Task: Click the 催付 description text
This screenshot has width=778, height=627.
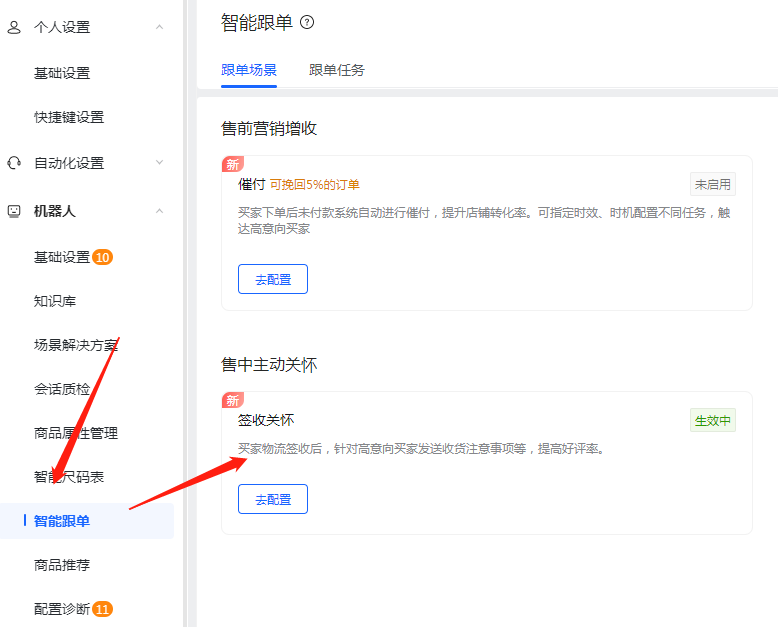Action: (x=484, y=221)
